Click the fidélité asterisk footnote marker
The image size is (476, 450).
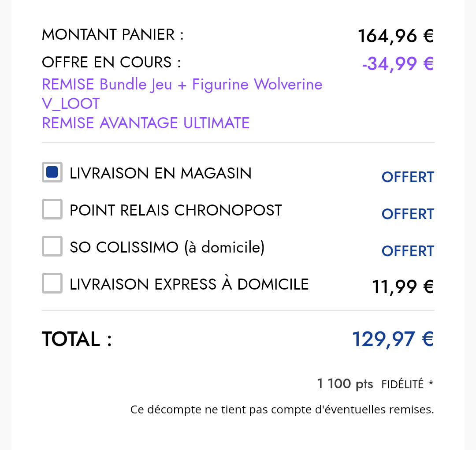(x=431, y=383)
